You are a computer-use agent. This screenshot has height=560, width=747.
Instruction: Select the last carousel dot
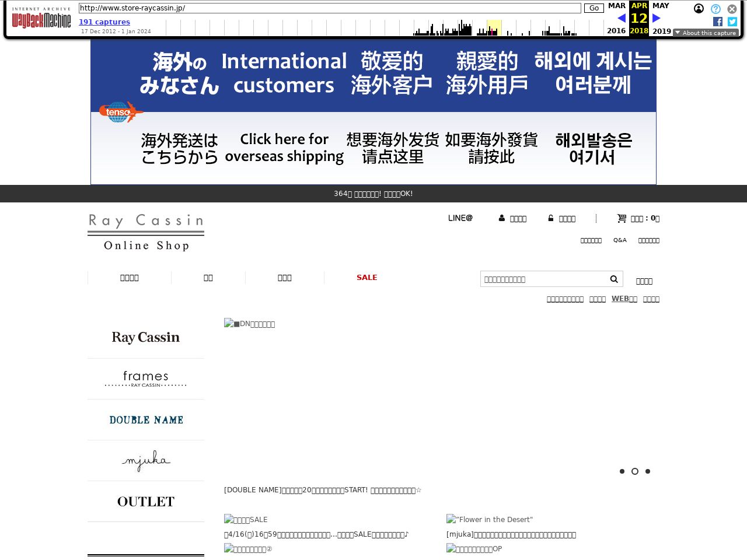click(x=648, y=471)
